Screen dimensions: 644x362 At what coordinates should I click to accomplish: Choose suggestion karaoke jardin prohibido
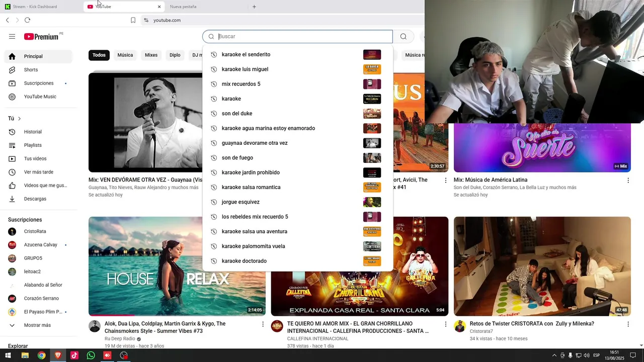pyautogui.click(x=297, y=172)
